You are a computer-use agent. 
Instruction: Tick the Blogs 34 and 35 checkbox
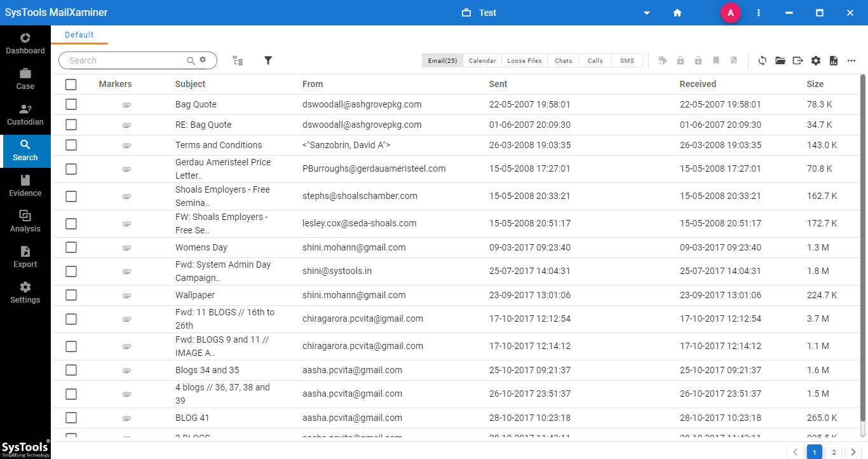(x=71, y=370)
